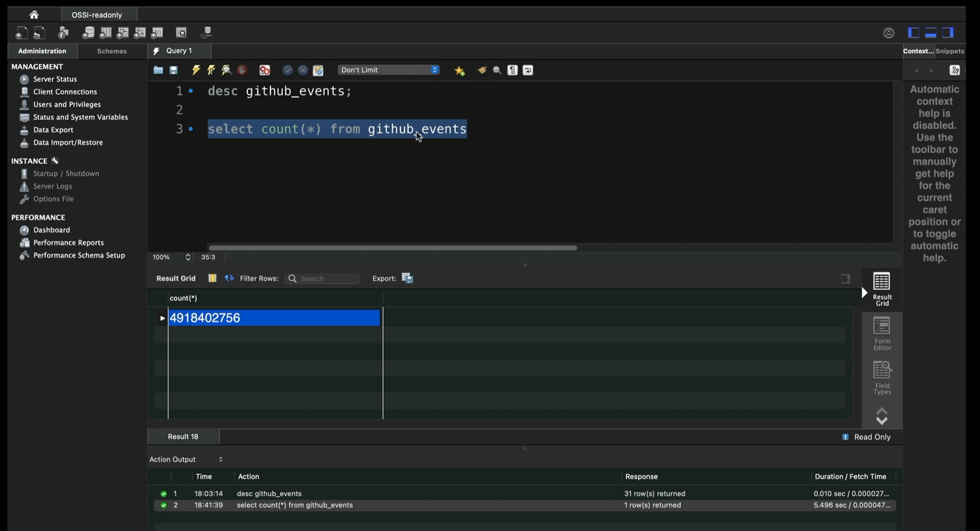Create a new function

point(157,33)
